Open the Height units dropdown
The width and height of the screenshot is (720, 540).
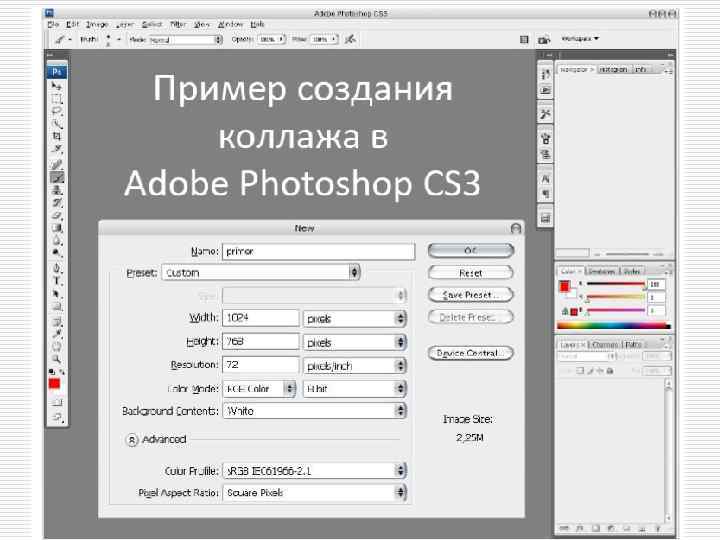354,342
